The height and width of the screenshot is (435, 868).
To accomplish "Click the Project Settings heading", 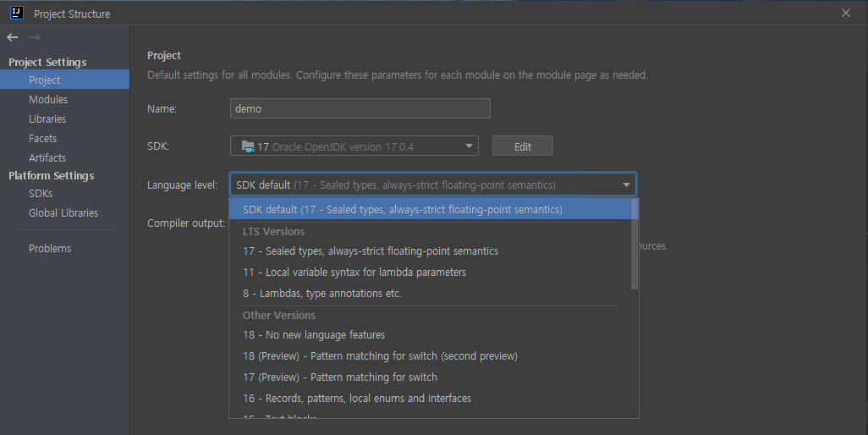I will click(x=47, y=62).
